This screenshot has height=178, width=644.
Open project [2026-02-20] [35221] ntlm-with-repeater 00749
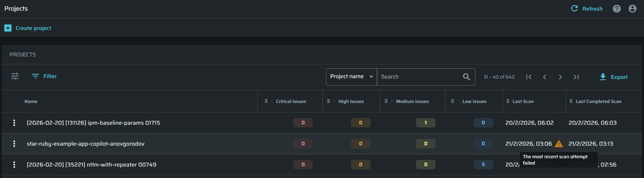[x=92, y=165]
